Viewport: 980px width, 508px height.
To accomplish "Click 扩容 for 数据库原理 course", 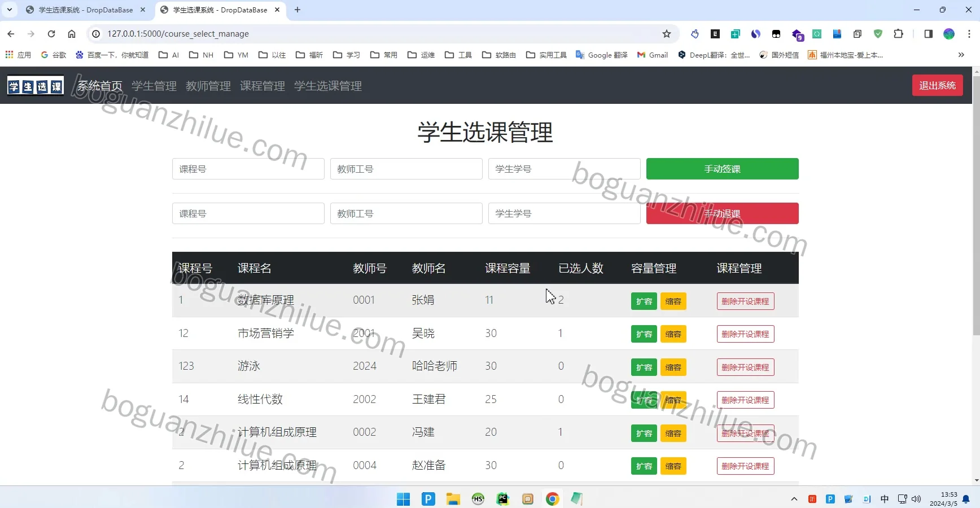I will (644, 301).
